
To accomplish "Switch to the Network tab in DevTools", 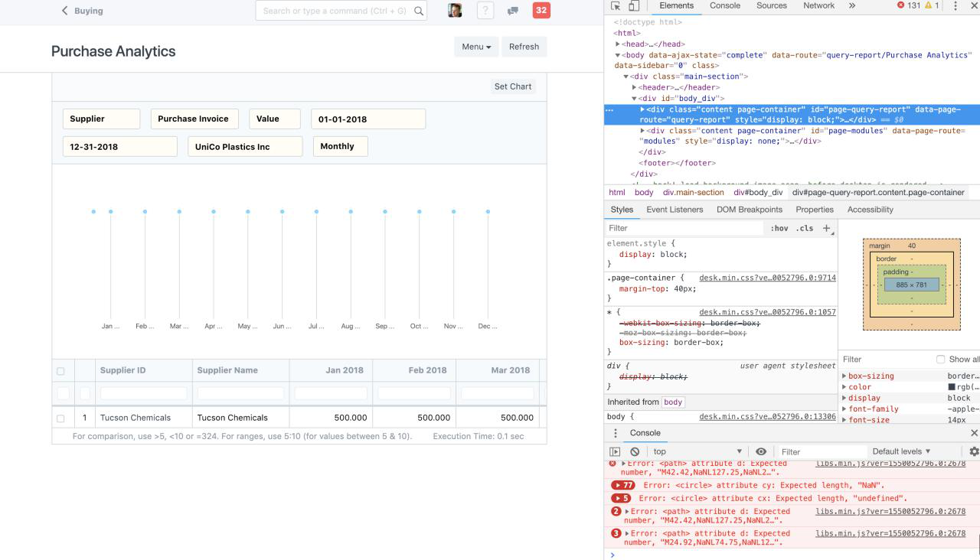I will [x=818, y=5].
